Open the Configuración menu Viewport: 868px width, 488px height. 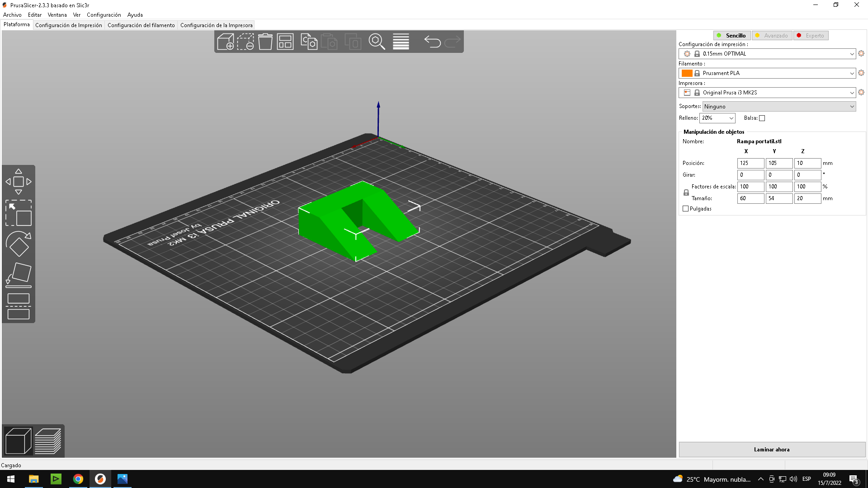tap(104, 15)
